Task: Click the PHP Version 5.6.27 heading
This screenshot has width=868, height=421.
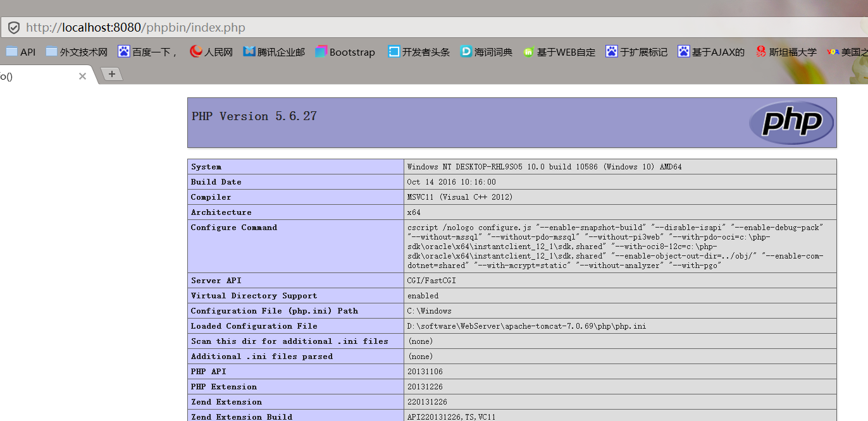Action: 254,116
